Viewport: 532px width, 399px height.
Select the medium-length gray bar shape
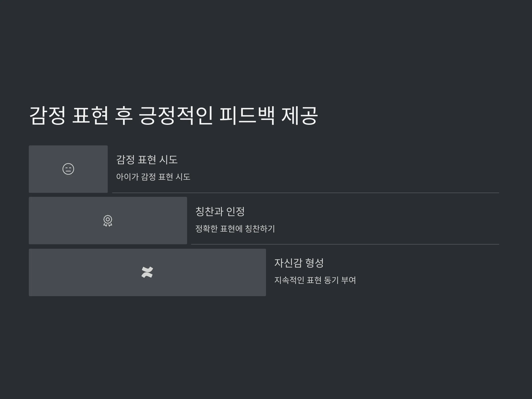[x=108, y=221]
